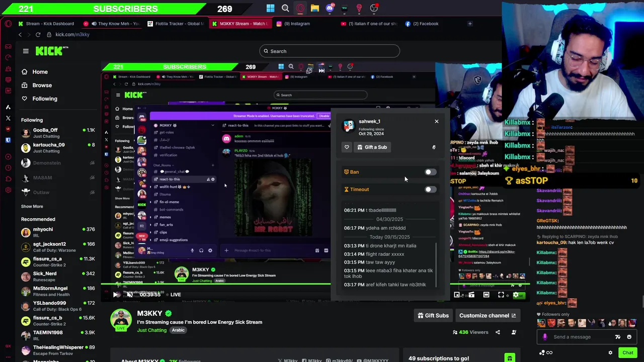Open Windows Start menu
Image resolution: width=644 pixels, height=362 pixels.
(x=271, y=8)
